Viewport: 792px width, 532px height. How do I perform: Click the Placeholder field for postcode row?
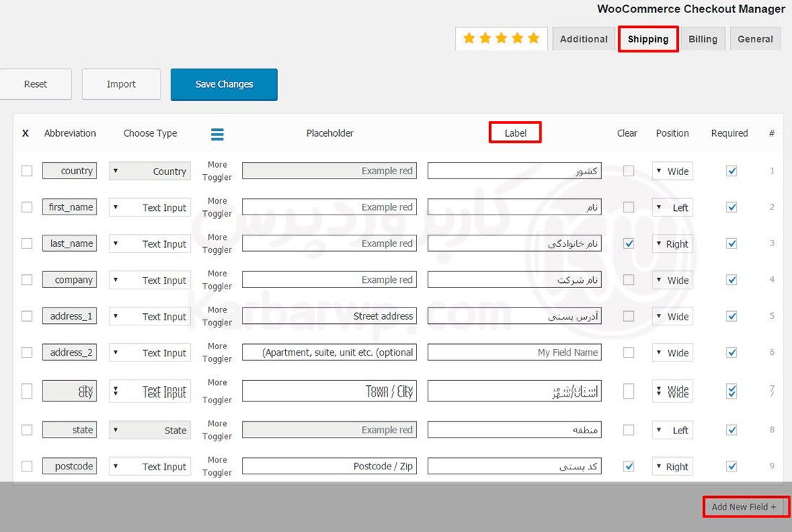329,466
